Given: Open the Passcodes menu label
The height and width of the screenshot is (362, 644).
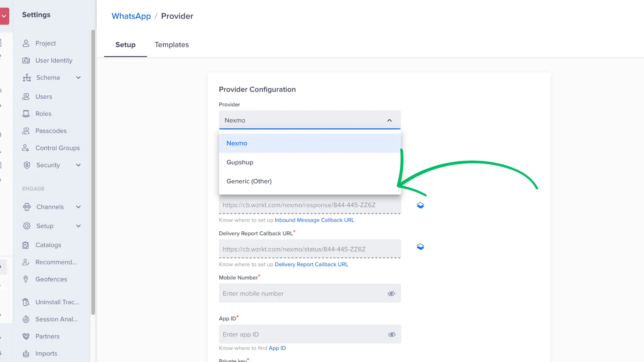Looking at the screenshot, I should pyautogui.click(x=51, y=131).
